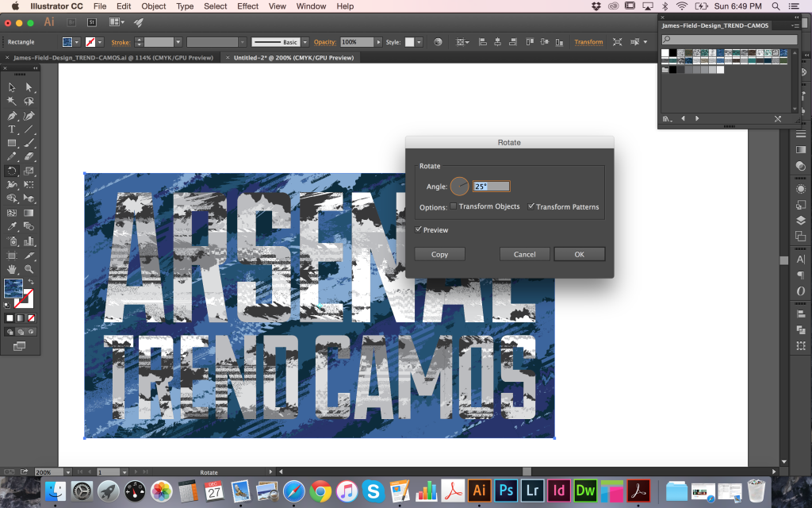Image resolution: width=812 pixels, height=508 pixels.
Task: Open the Isolate Selected Object icon in the Control bar
Action: tap(617, 42)
